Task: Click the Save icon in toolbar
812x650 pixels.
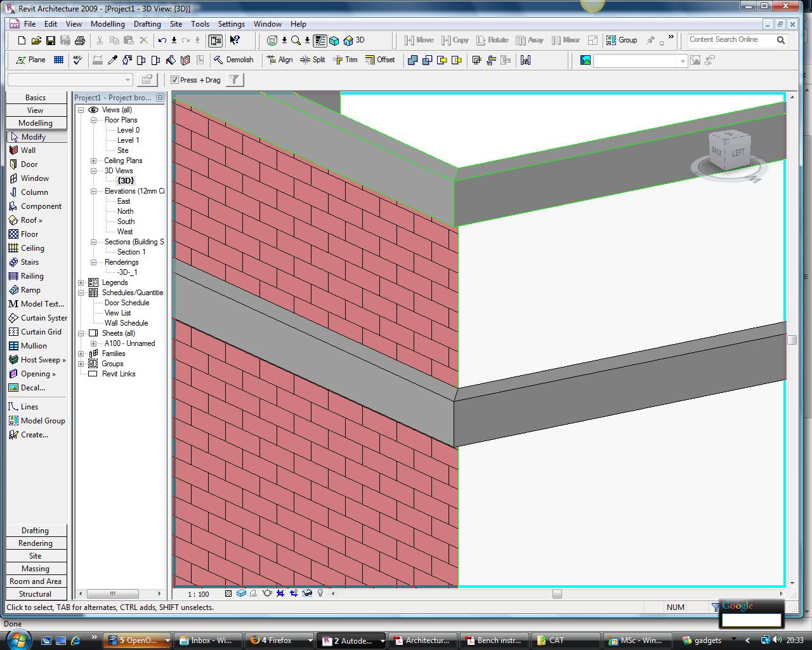Action: pyautogui.click(x=51, y=40)
